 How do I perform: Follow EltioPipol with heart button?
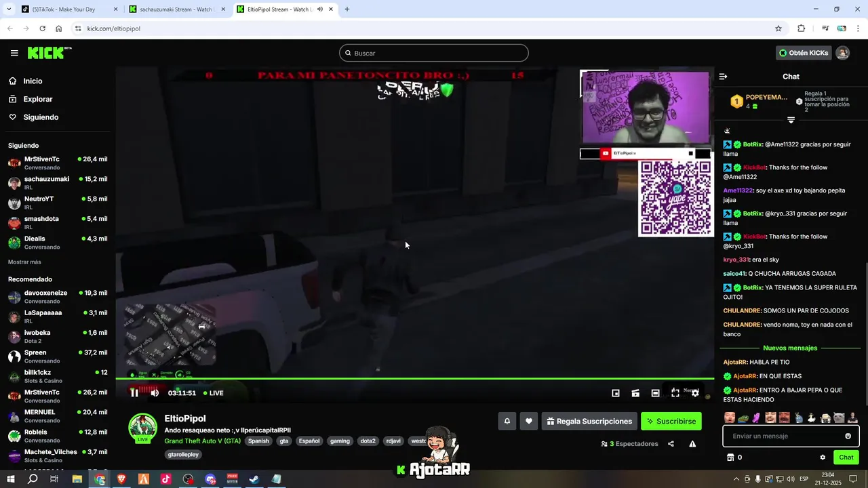point(529,422)
